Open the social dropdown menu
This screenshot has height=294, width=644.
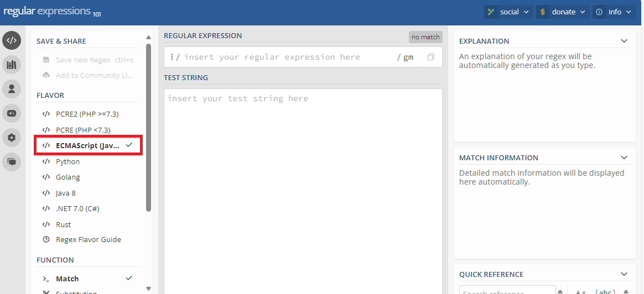(x=509, y=12)
